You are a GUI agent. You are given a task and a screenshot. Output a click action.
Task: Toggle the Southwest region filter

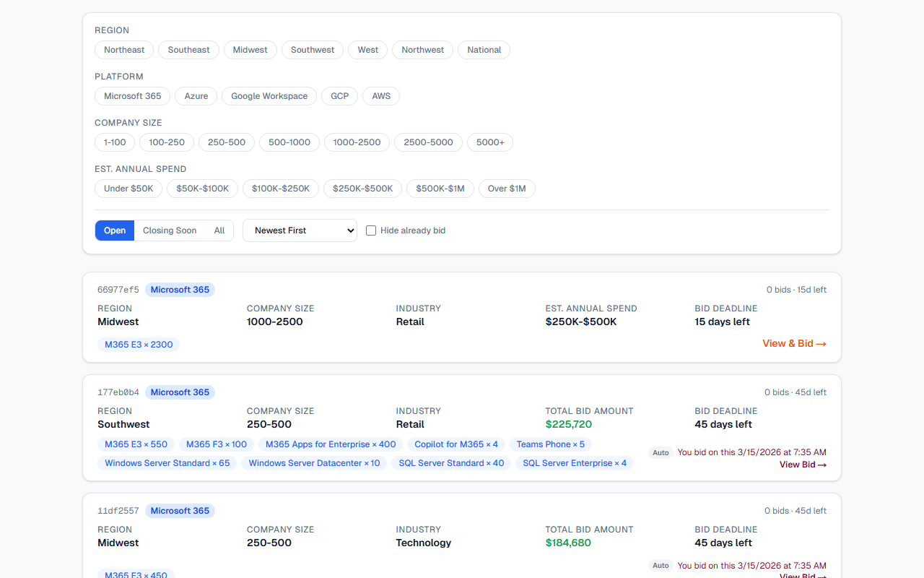(313, 50)
